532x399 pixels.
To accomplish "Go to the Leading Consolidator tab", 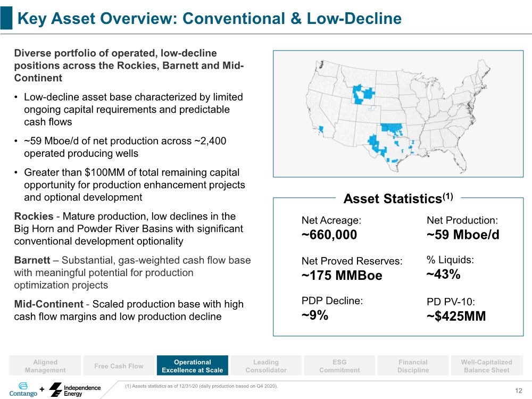I will coord(265,366).
